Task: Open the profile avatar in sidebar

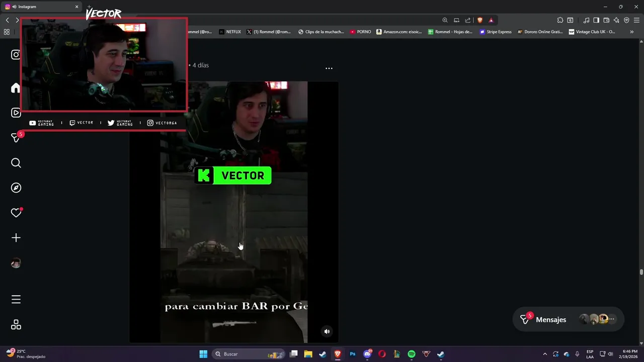Action: pyautogui.click(x=16, y=263)
